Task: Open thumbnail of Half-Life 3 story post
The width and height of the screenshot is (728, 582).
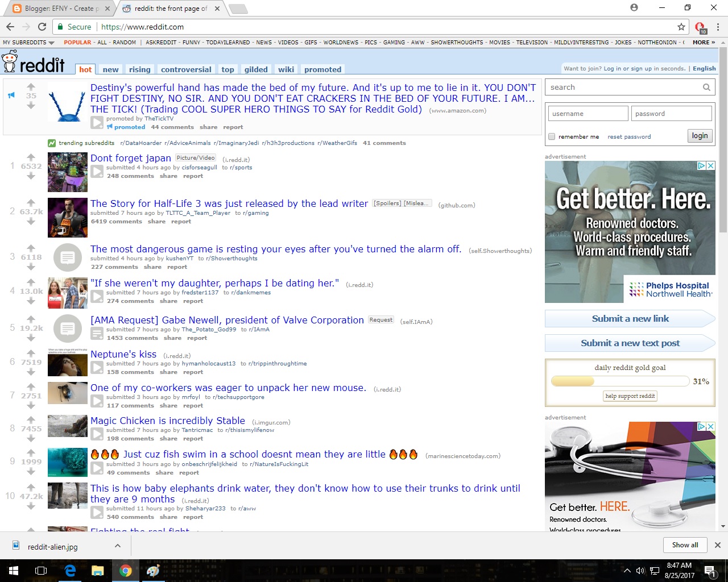Action: click(68, 217)
